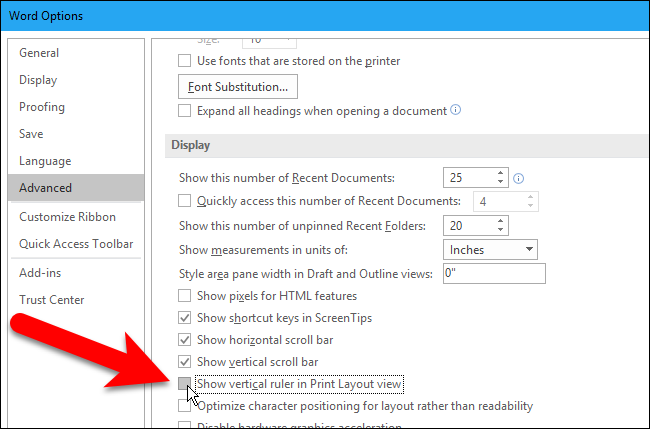Toggle Optimize character positioning for layout
Screen dimensions: 650x429
point(184,406)
